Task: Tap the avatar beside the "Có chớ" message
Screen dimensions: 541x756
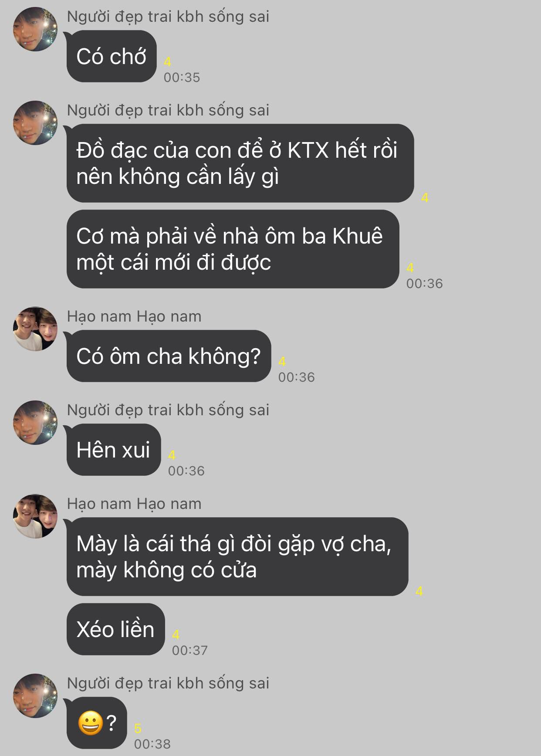Action: (x=35, y=29)
